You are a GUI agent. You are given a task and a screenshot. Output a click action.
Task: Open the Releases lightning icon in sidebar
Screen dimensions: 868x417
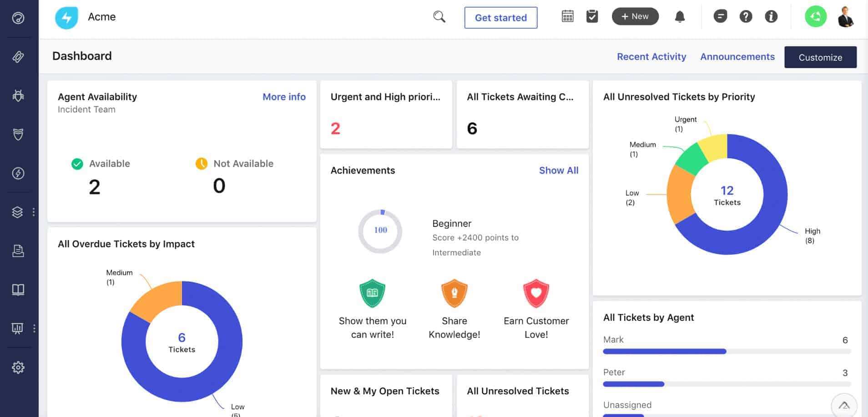tap(18, 173)
